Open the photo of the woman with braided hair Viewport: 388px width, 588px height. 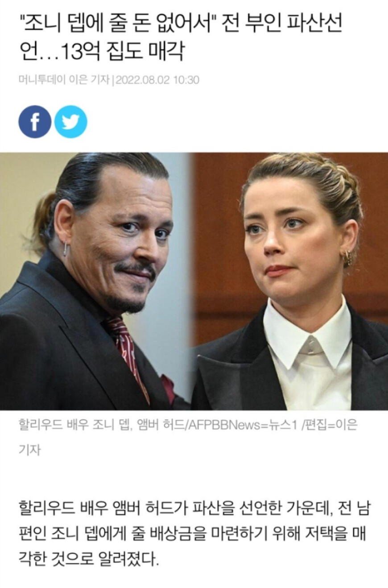[289, 281]
